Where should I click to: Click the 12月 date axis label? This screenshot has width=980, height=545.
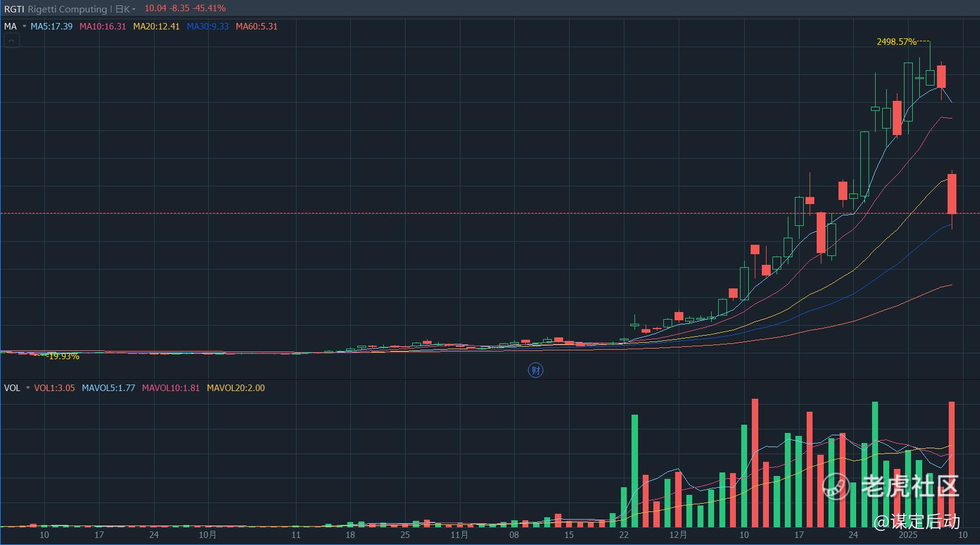coord(678,535)
